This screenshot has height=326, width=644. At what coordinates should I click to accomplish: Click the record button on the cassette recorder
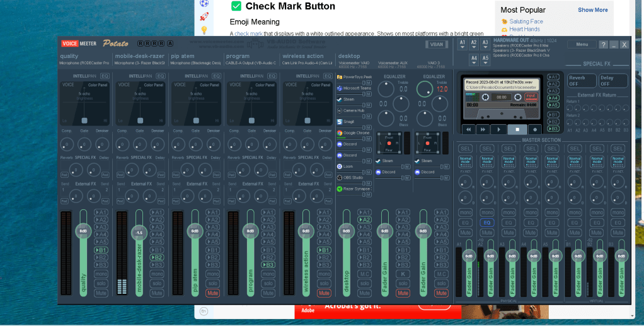click(535, 129)
